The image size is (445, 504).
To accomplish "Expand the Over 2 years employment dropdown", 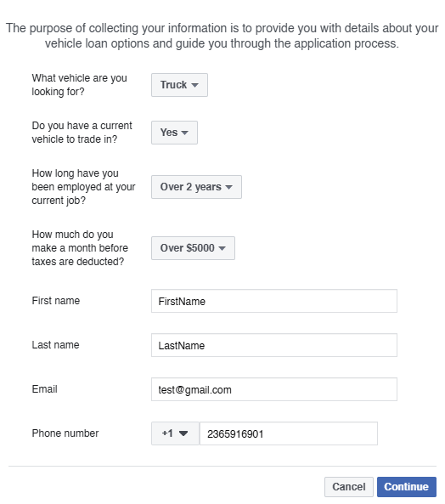I will 196,187.
